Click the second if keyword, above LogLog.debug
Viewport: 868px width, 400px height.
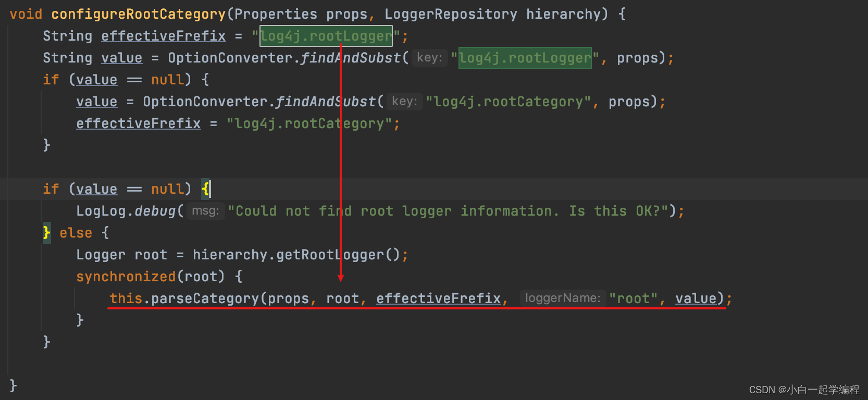tap(51, 189)
